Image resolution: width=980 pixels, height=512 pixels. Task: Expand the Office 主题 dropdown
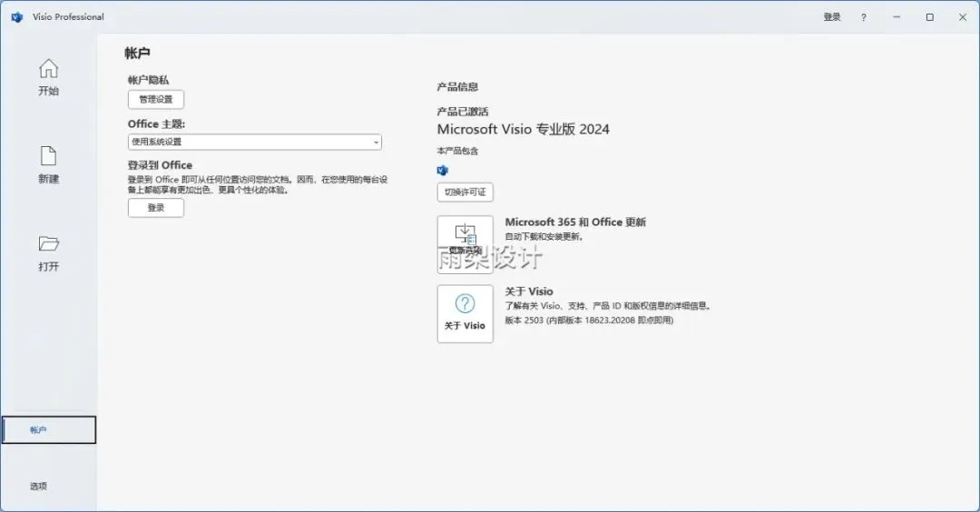254,142
